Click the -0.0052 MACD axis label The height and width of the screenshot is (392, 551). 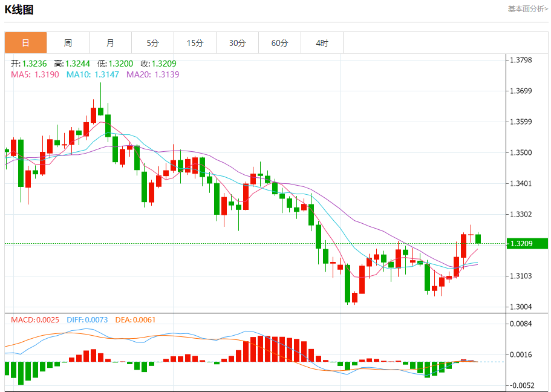tap(521, 385)
